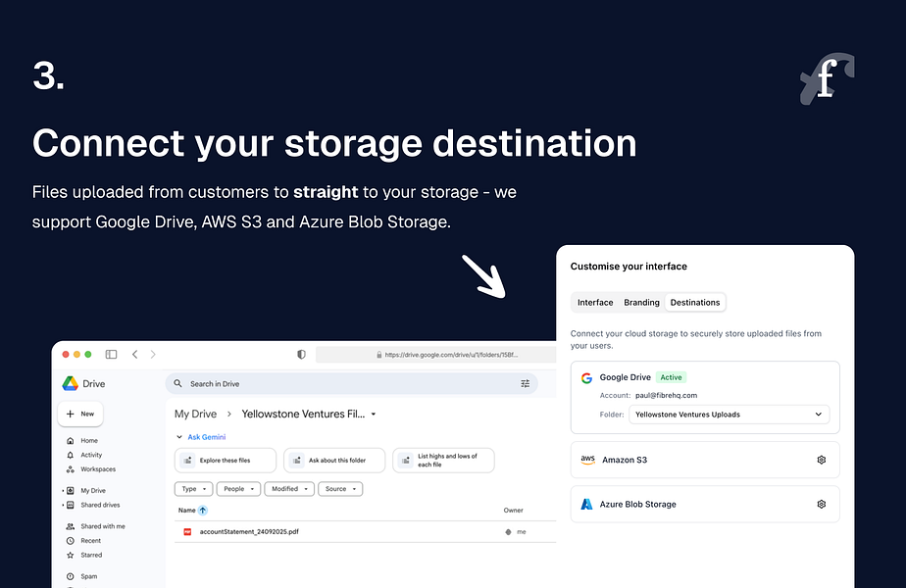
Task: Click the Active status badge
Action: click(671, 377)
